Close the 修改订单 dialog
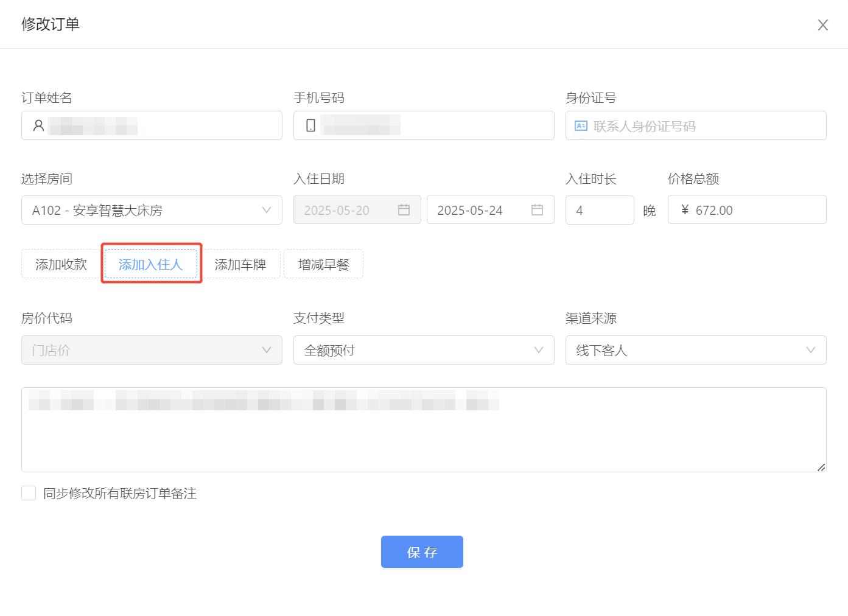This screenshot has width=848, height=616. (x=822, y=25)
